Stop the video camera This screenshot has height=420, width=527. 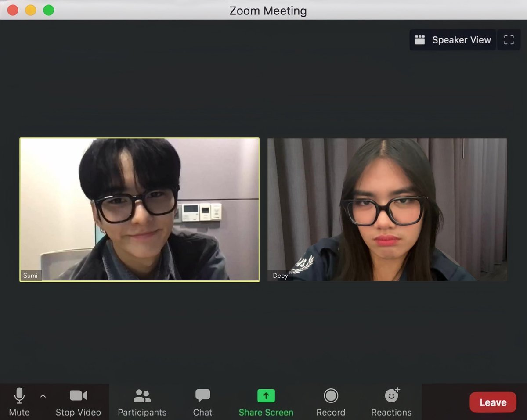click(78, 402)
